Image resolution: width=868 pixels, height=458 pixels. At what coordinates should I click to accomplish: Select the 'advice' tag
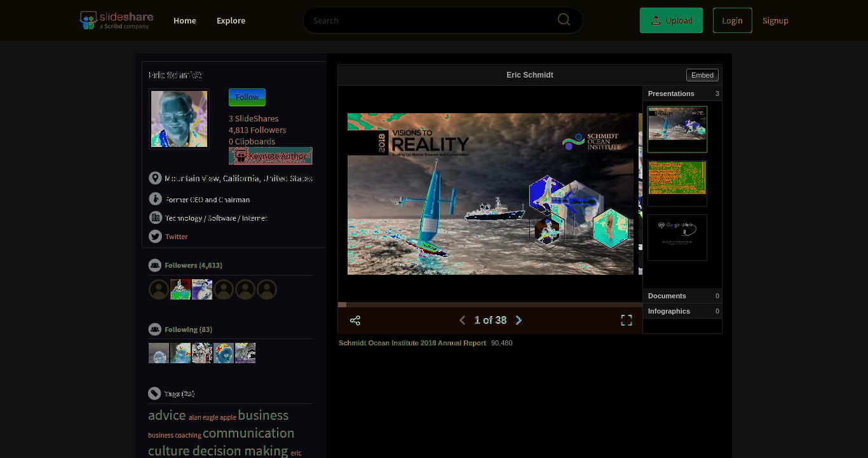pos(167,415)
